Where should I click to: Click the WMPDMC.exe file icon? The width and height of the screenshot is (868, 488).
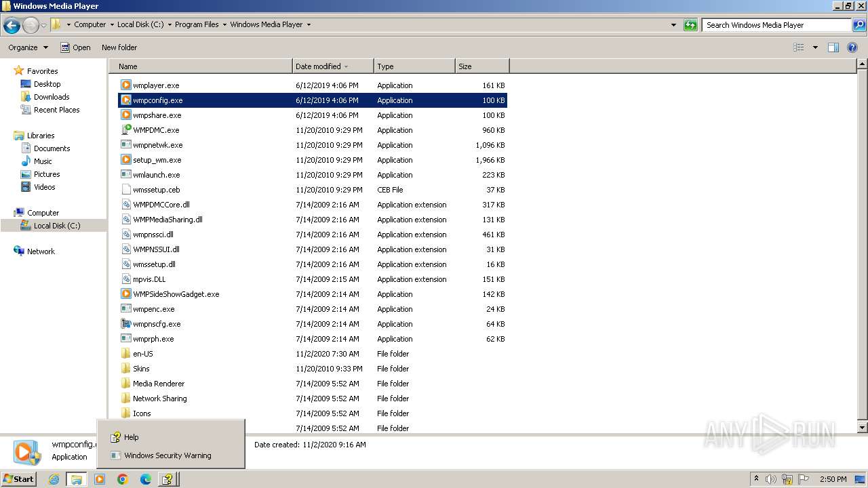pyautogui.click(x=125, y=130)
